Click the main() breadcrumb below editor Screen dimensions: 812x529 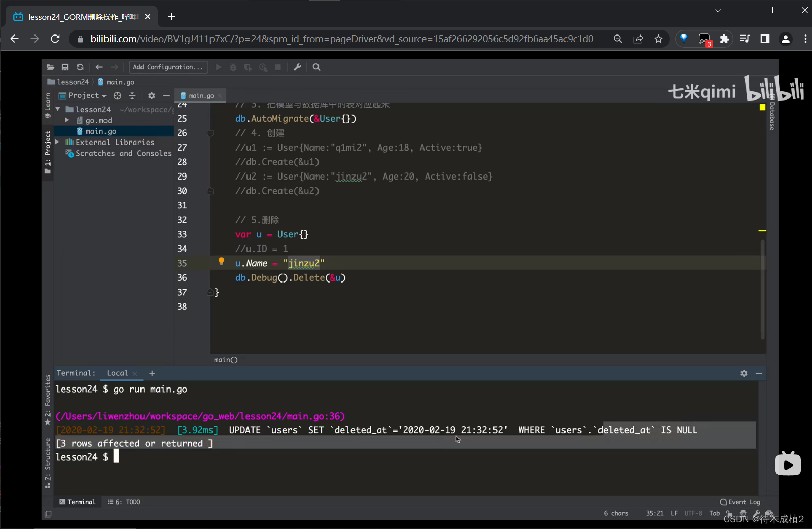[x=226, y=360]
